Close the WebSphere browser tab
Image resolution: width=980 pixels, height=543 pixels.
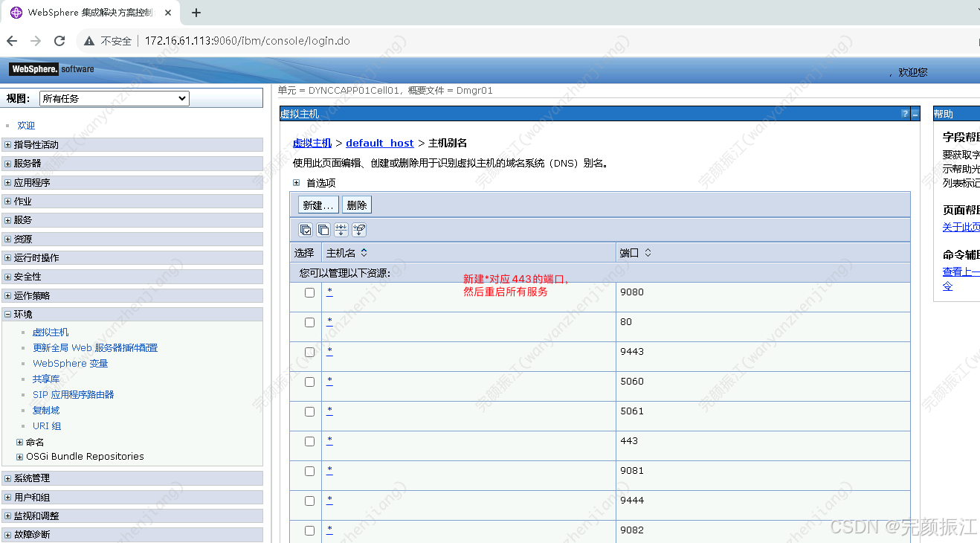pyautogui.click(x=167, y=13)
